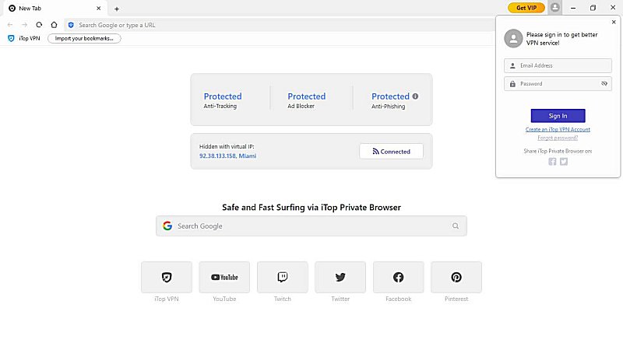Click the Sign In button
The width and height of the screenshot is (623, 364).
point(558,116)
